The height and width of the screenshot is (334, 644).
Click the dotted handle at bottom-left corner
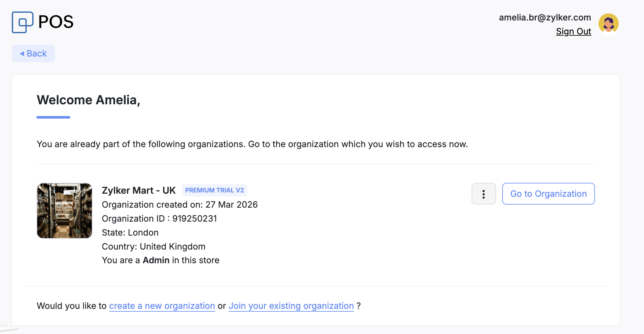(4, 326)
